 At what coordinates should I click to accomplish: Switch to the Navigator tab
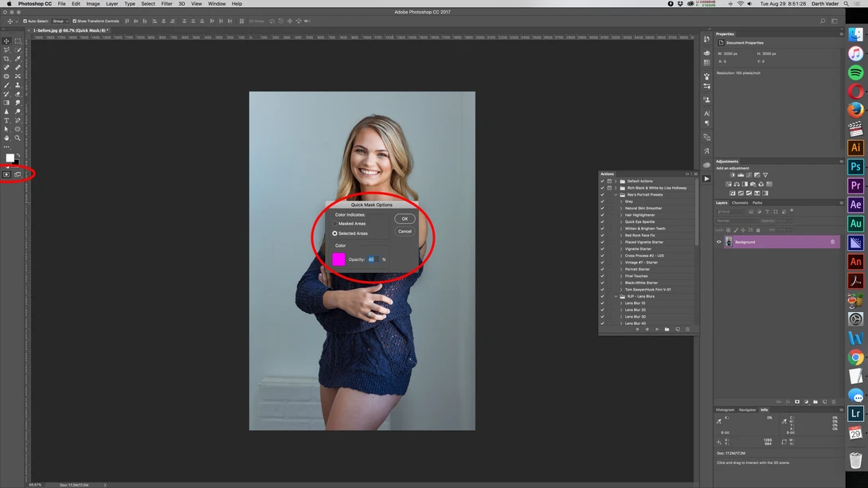[x=747, y=410]
